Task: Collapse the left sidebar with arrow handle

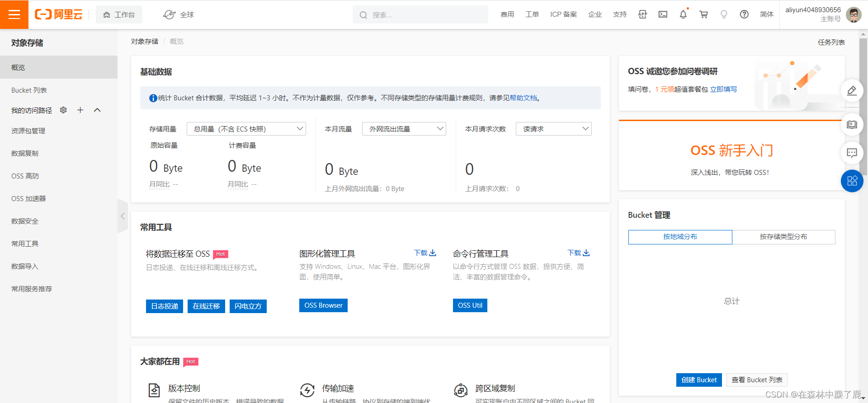Action: (x=123, y=216)
